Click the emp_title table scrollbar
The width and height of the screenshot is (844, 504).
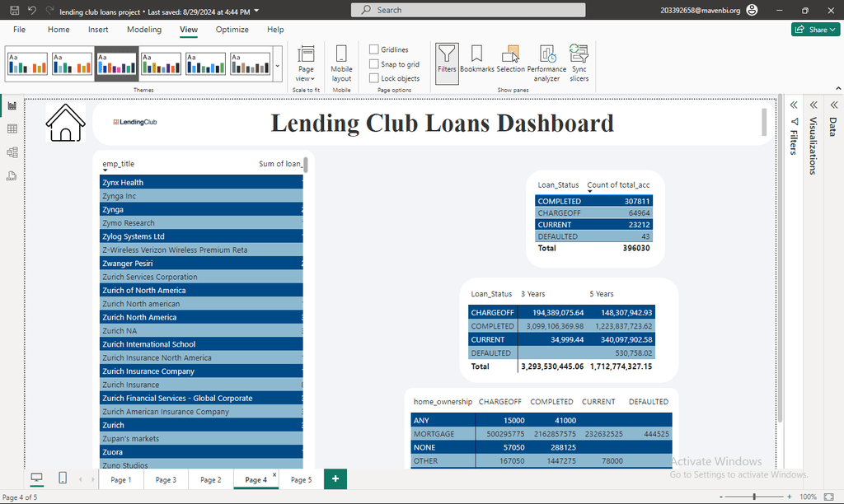pyautogui.click(x=305, y=166)
